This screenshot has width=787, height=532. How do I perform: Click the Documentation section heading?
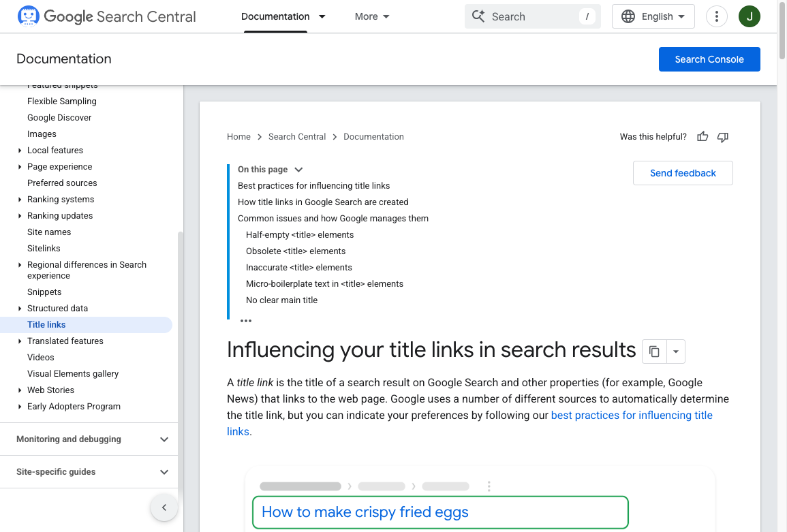(64, 59)
